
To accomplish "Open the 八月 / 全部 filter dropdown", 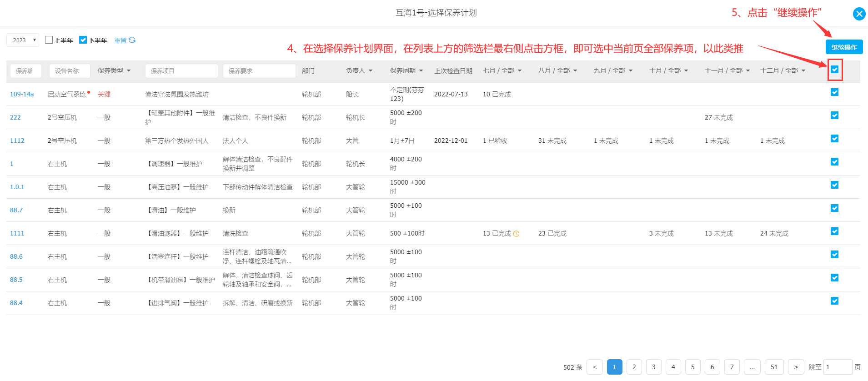I will click(558, 70).
